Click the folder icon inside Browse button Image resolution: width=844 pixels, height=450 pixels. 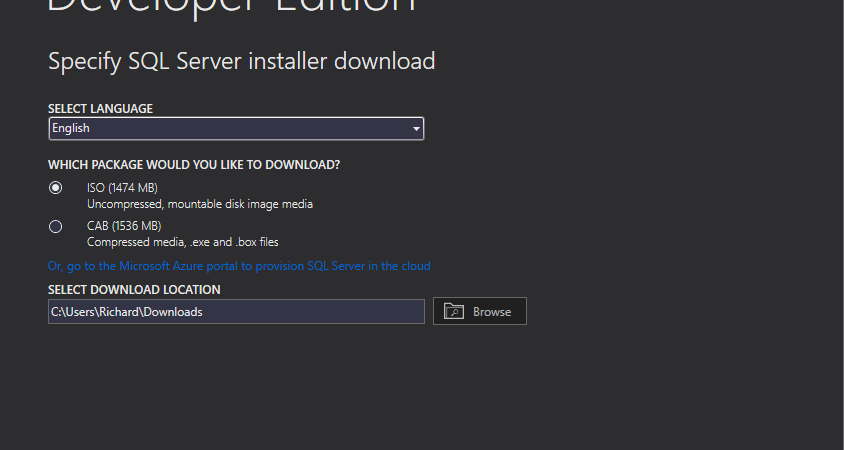(454, 311)
